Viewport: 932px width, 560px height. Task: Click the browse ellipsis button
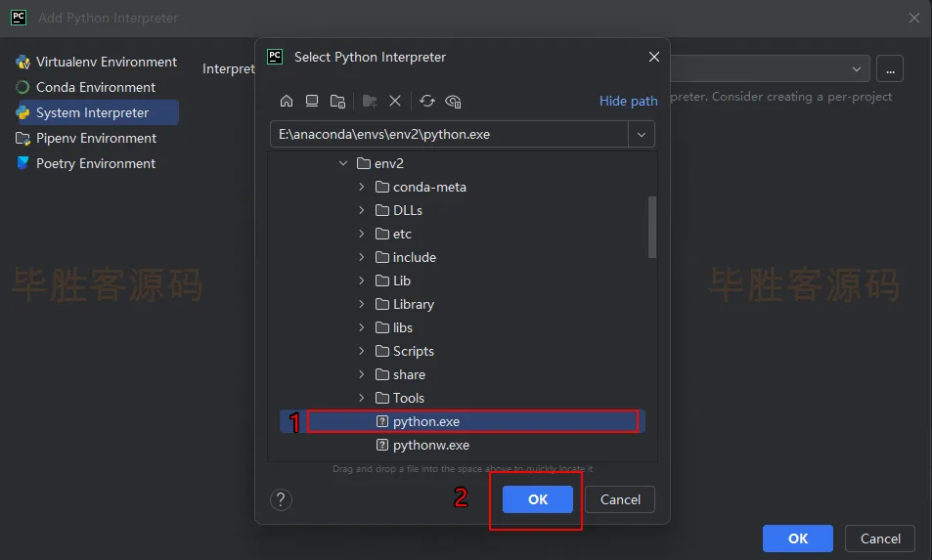click(x=890, y=68)
